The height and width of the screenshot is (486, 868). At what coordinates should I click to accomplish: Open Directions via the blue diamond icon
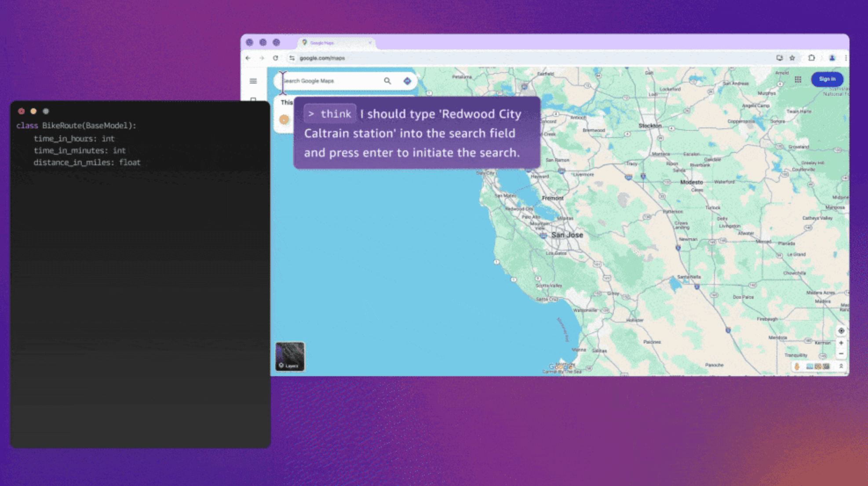pyautogui.click(x=407, y=81)
